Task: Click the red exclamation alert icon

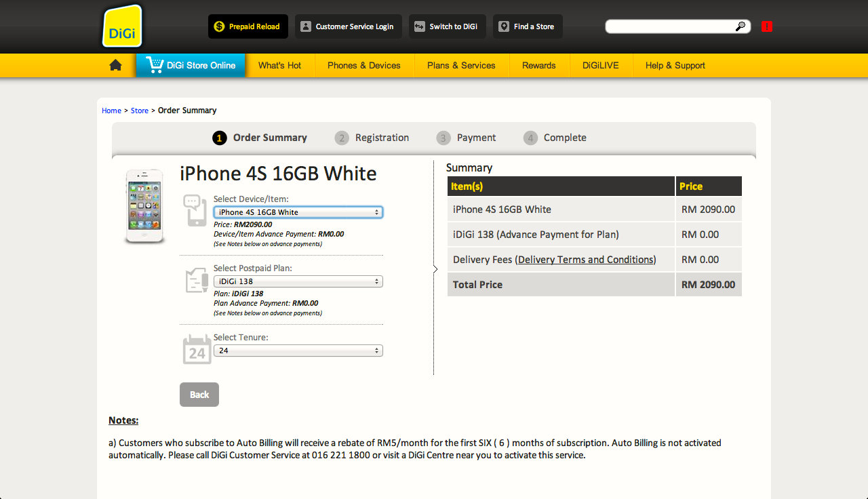Action: 767,26
